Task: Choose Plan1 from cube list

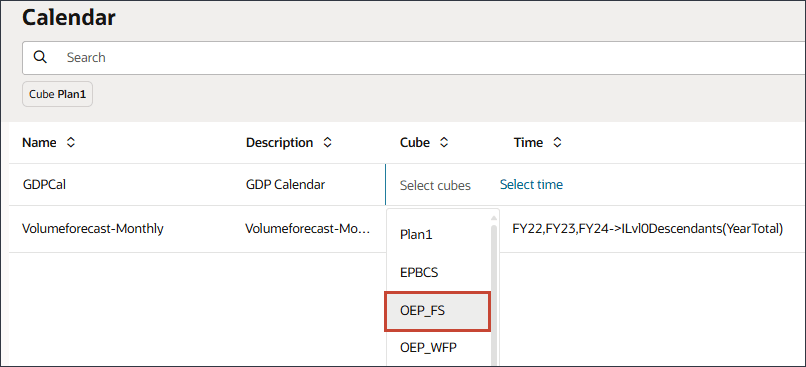Action: (x=439, y=235)
